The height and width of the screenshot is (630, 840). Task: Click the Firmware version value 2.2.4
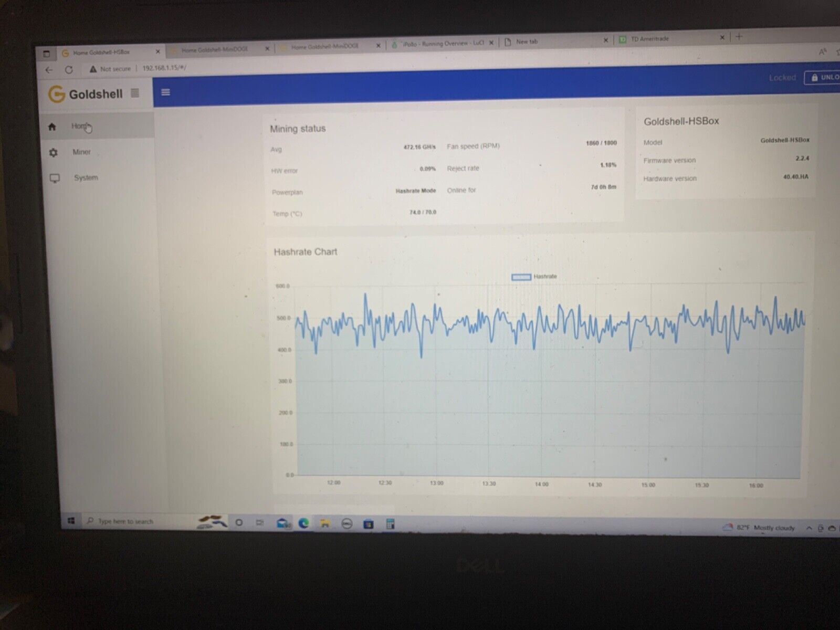coord(802,158)
